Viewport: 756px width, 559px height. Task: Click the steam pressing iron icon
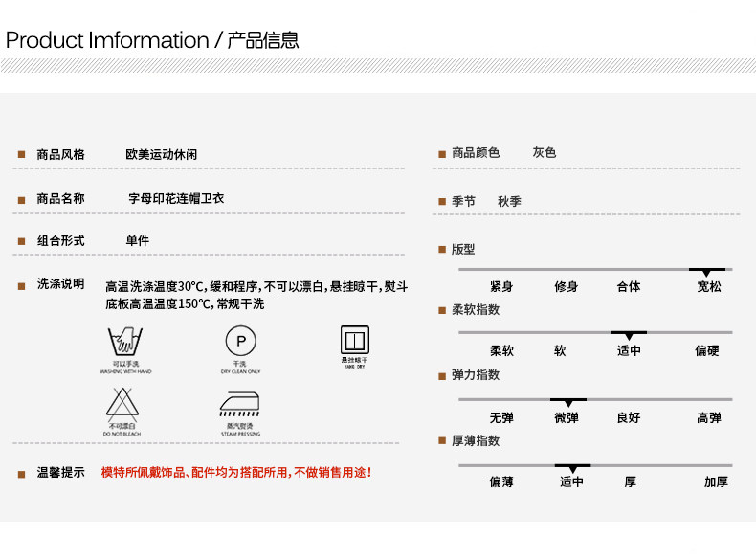click(x=239, y=404)
